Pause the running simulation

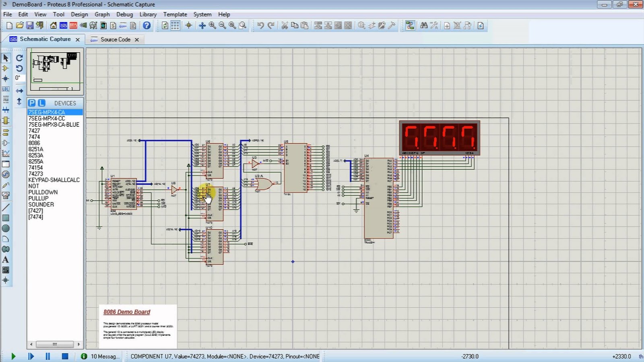click(47, 356)
